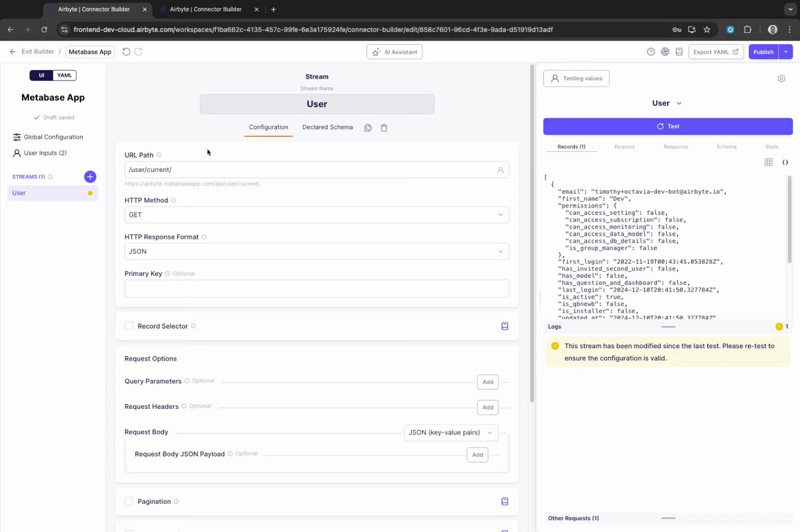Add a Query Parameters entry
Viewport: 800px width, 532px height.
click(x=487, y=382)
